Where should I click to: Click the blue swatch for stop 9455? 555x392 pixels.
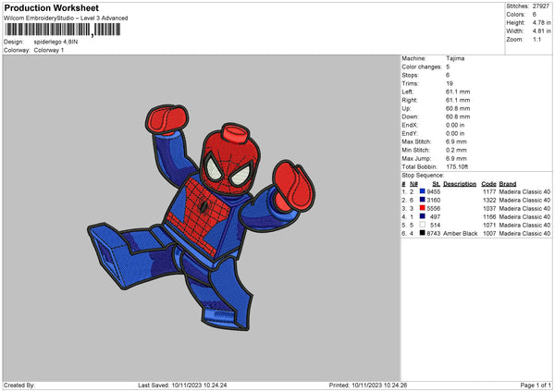[422, 191]
